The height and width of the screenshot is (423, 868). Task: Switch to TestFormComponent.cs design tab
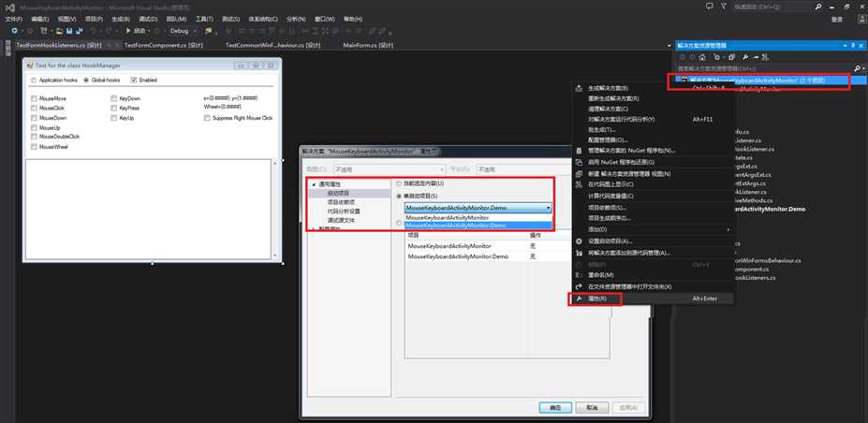point(163,45)
